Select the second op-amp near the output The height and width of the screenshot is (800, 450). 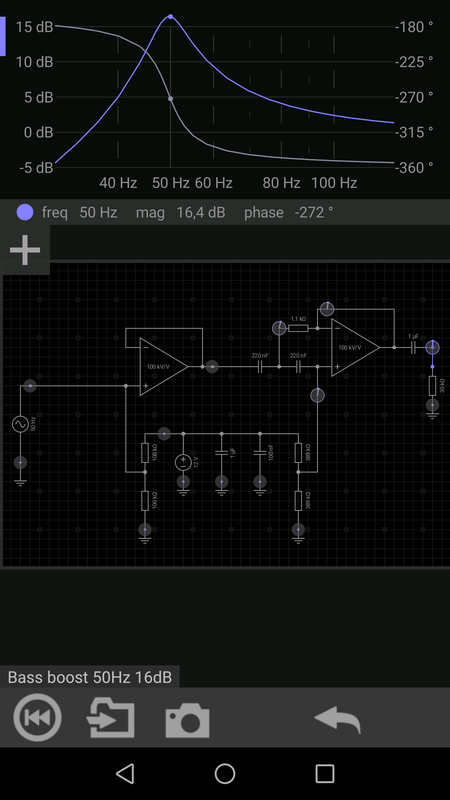click(x=355, y=347)
